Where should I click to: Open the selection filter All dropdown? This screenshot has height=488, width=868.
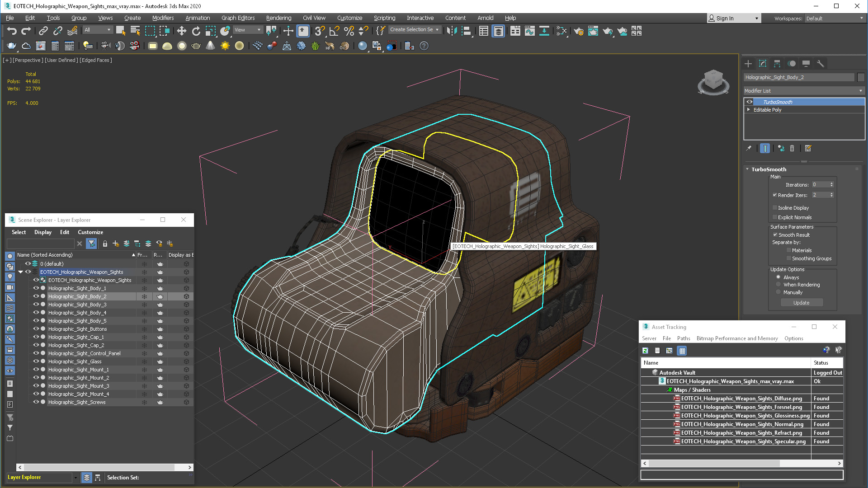[x=98, y=30]
